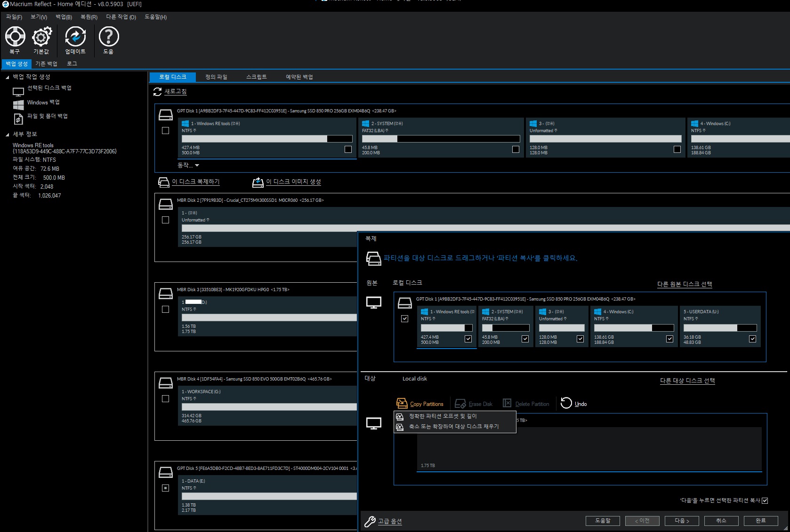Click the 이 디스크 복제하기 clone disk icon
The image size is (790, 532).
pos(163,182)
